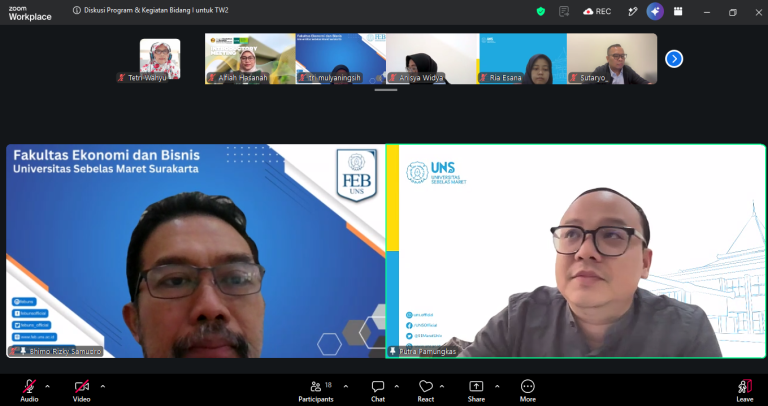Select Anisya Widya video thumbnail
Screen dimensions: 768x406
[x=432, y=59]
